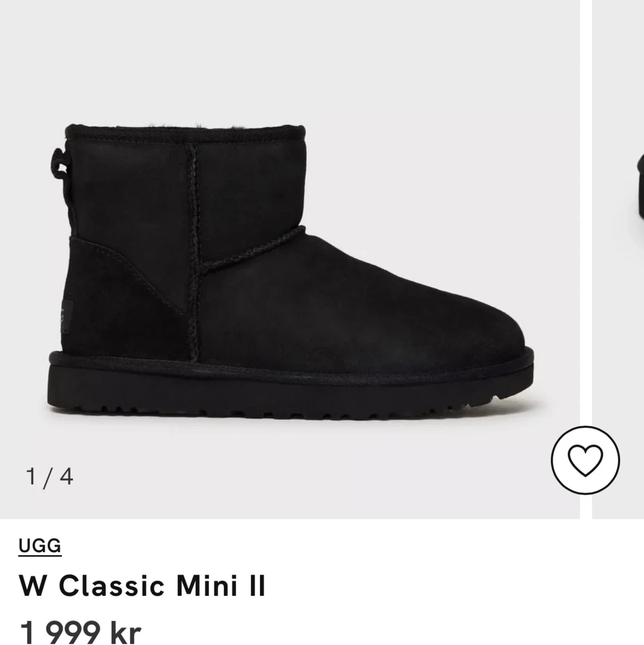Screen dimensions: 644x645
Task: Click the underlined UGG text
Action: (x=38, y=545)
